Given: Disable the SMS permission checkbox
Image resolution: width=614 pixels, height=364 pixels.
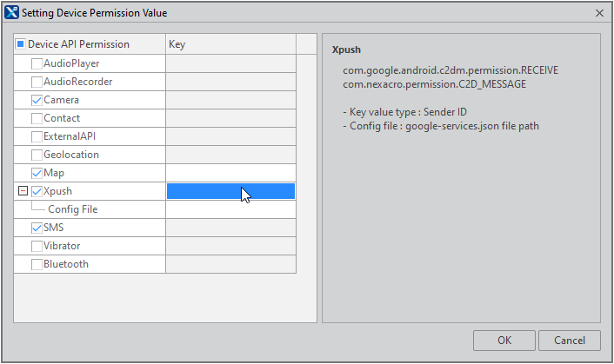Looking at the screenshot, I should pos(37,228).
